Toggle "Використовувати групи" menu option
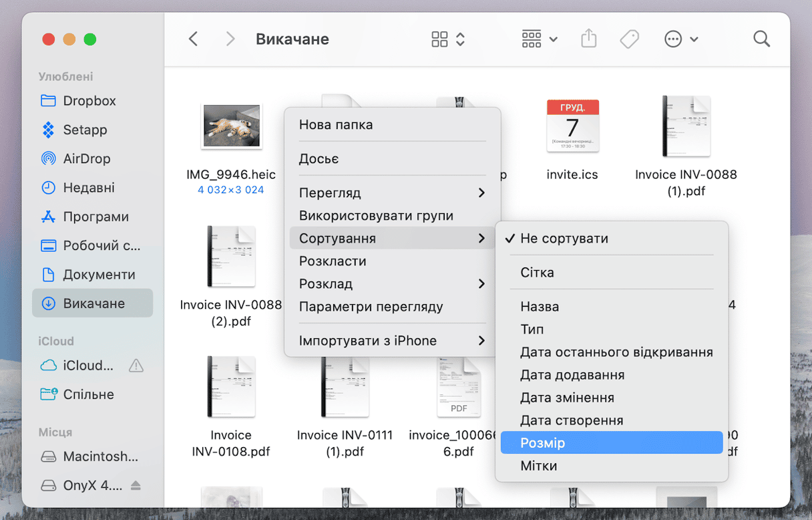The width and height of the screenshot is (812, 520). tap(376, 216)
